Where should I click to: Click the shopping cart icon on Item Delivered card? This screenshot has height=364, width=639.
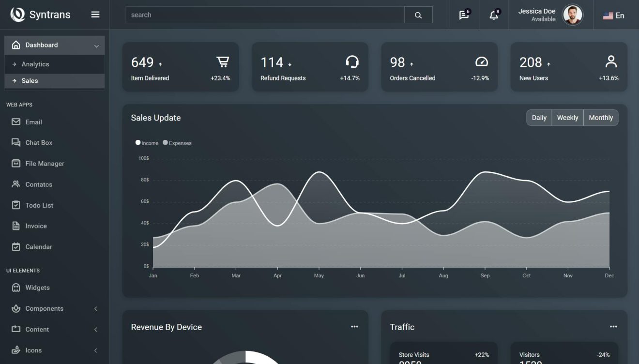point(223,61)
